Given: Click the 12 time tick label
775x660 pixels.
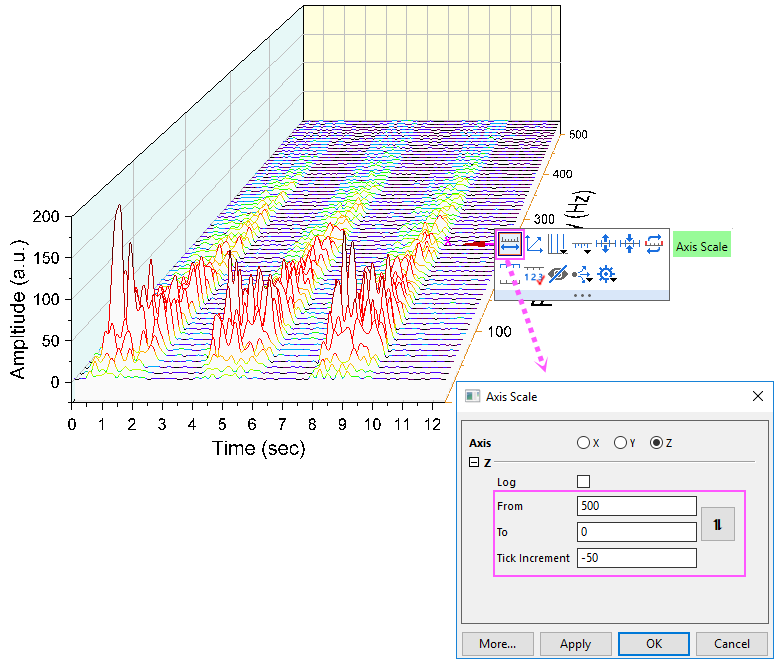Looking at the screenshot, I should (x=432, y=424).
